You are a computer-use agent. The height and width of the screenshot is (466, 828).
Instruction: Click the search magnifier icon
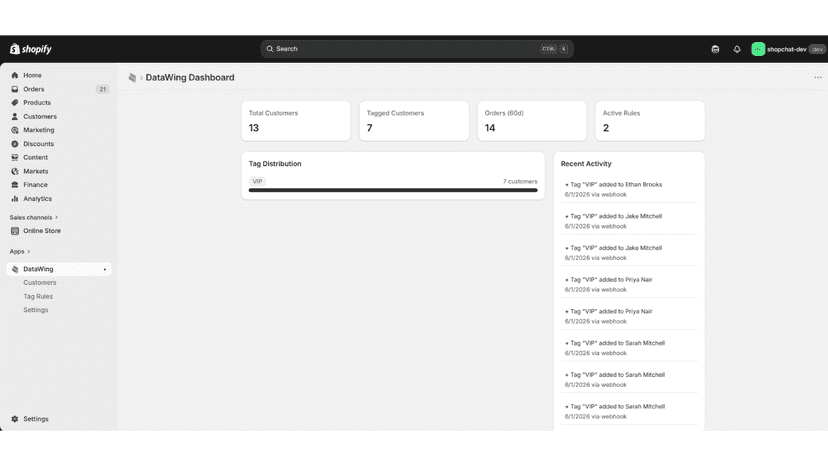click(270, 49)
